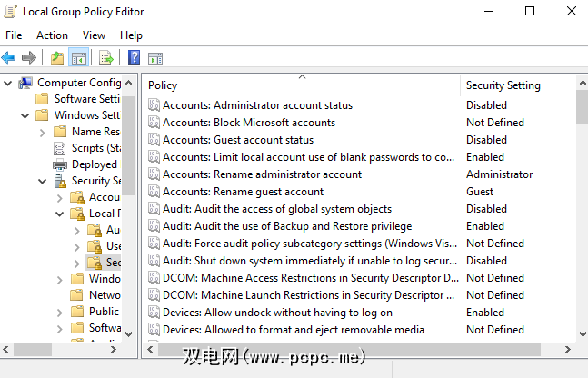Select Software Settings in the tree
This screenshot has width=588, height=378.
(87, 99)
